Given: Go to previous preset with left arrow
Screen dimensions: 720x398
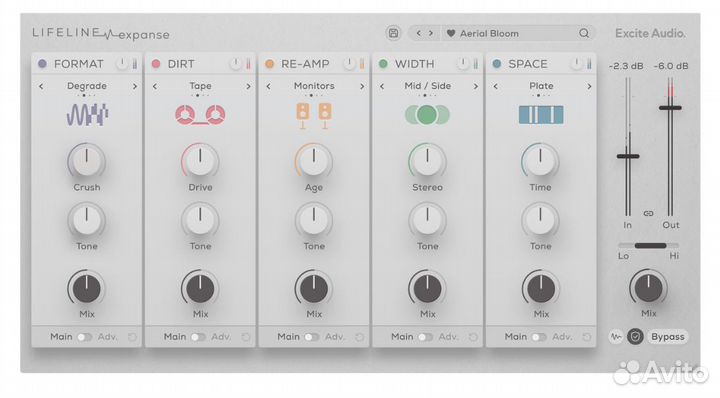Looking at the screenshot, I should (x=418, y=33).
